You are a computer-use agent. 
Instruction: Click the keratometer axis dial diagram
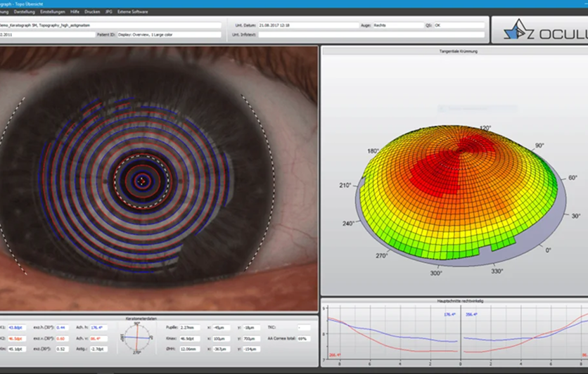(137, 337)
